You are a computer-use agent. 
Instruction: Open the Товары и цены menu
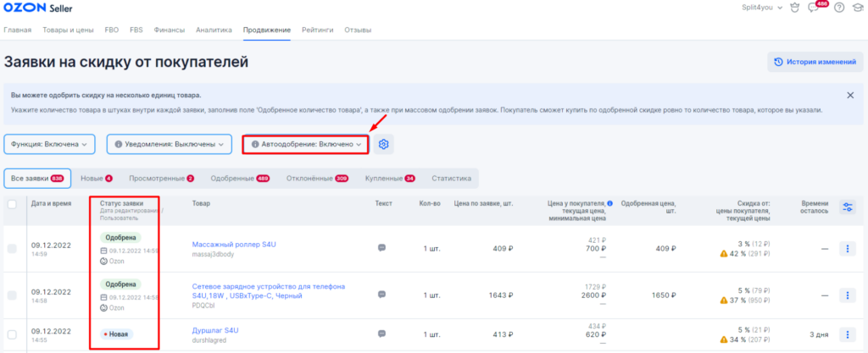click(x=68, y=30)
